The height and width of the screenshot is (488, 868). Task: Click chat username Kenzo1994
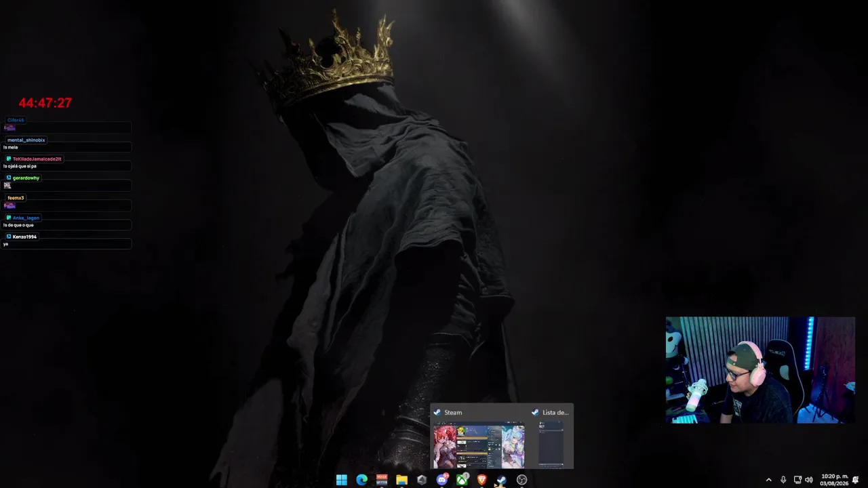24,237
